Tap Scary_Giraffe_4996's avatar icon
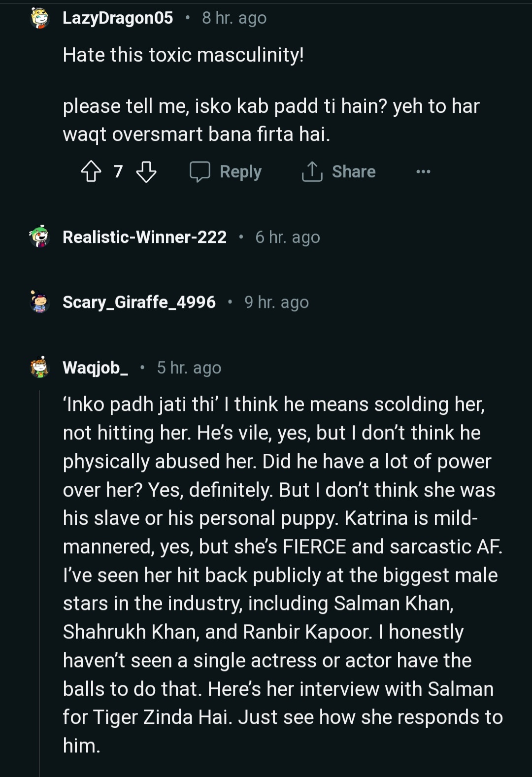This screenshot has width=532, height=777. (x=40, y=302)
